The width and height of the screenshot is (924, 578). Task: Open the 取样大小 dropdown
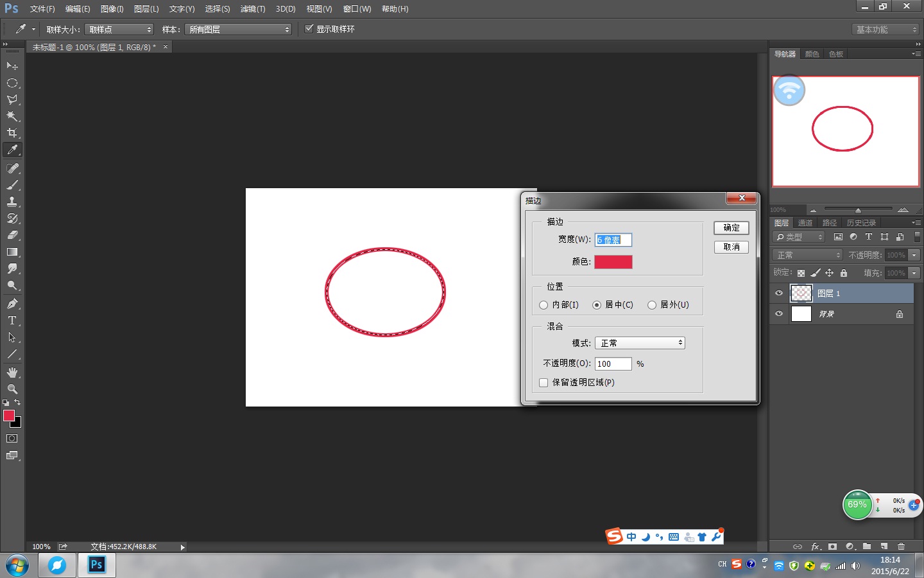(x=119, y=30)
